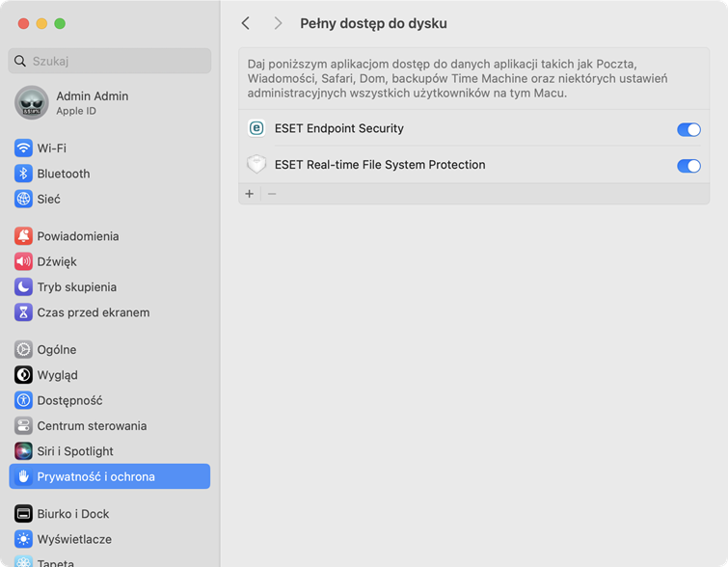Add an application with the plus button

250,194
